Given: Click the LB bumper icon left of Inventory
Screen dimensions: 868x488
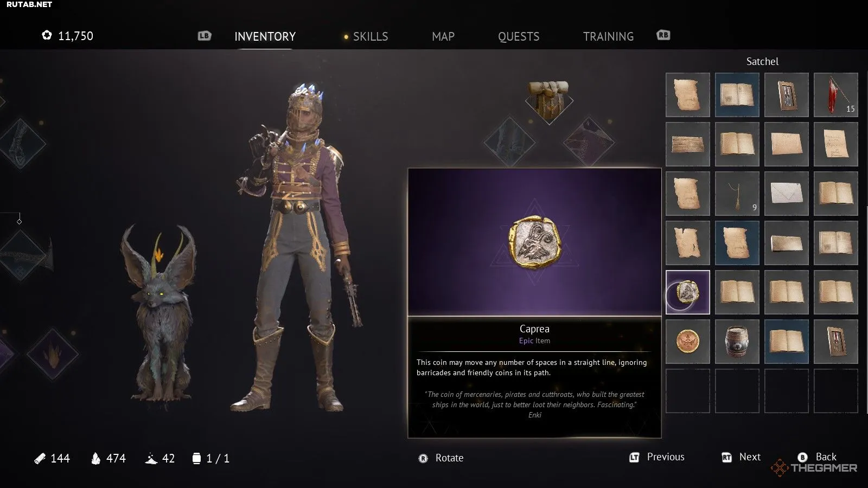Looking at the screenshot, I should (205, 36).
